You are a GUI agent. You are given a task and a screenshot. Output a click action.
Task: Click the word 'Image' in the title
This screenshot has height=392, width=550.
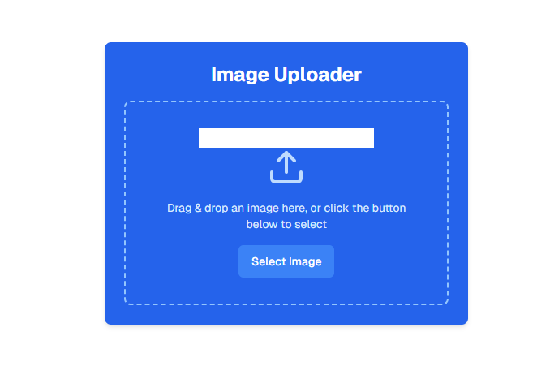[x=240, y=75]
